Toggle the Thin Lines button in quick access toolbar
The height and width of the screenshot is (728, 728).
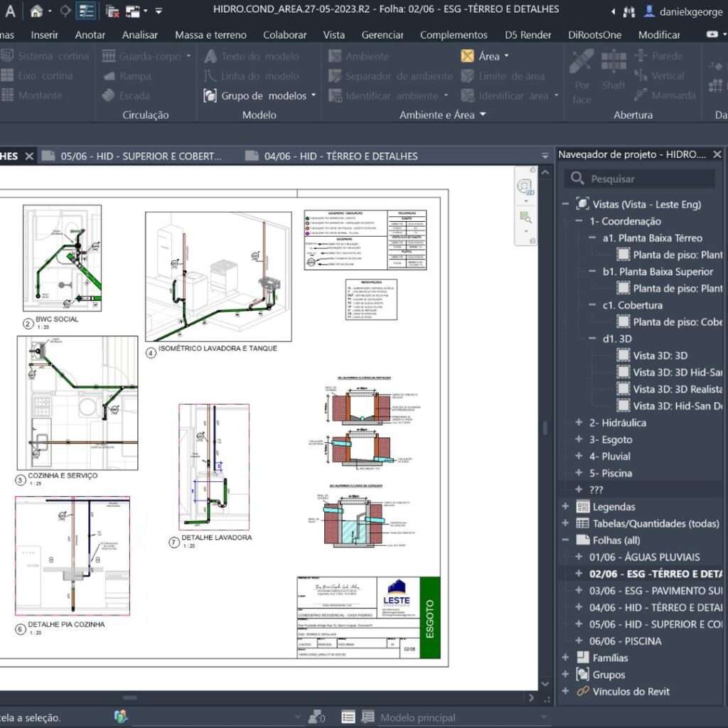pyautogui.click(x=86, y=11)
